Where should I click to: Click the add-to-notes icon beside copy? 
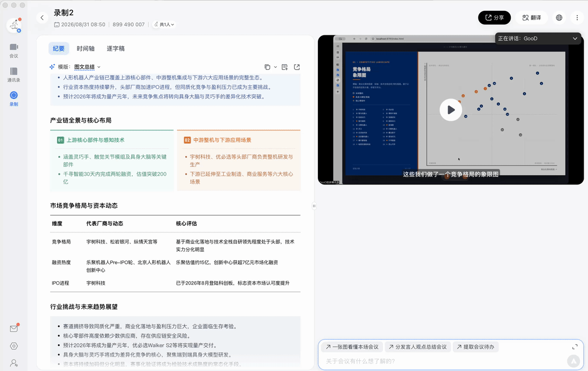[285, 67]
